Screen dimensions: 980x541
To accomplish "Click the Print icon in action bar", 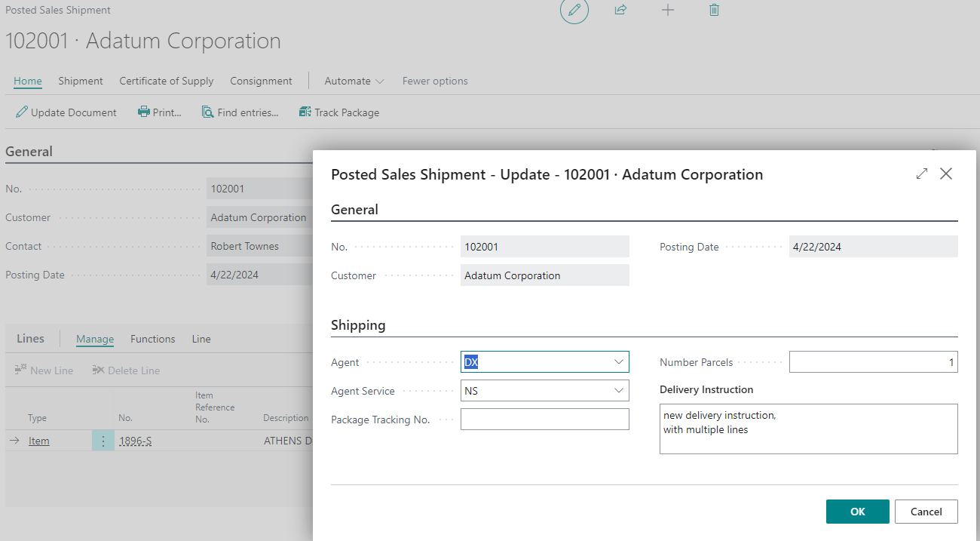I will click(144, 112).
